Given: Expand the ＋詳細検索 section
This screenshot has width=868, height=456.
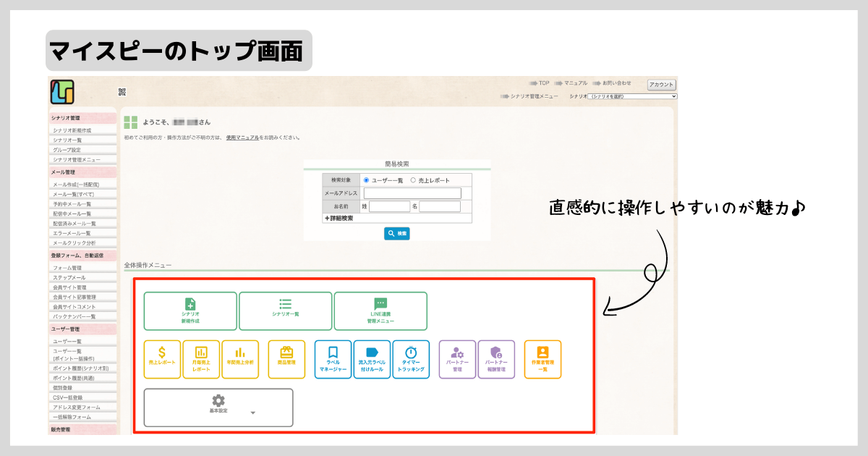Looking at the screenshot, I should coord(339,218).
